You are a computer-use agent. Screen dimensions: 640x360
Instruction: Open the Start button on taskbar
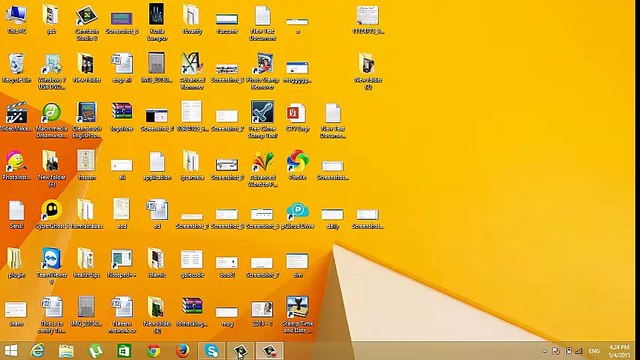point(11,351)
